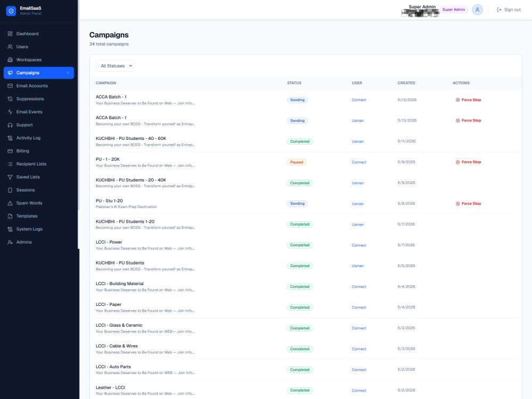The height and width of the screenshot is (399, 532).
Task: Click campaign name LCCI - Building Material
Action: 119,284
